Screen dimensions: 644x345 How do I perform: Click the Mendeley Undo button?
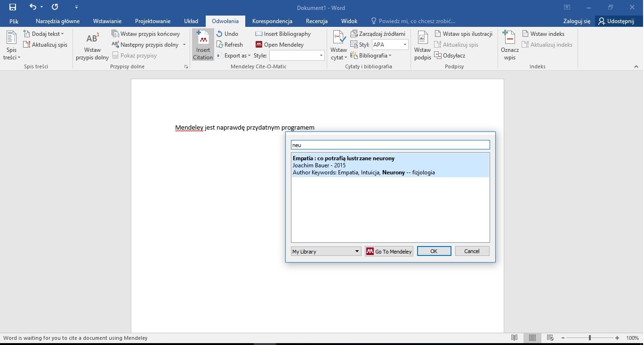click(x=227, y=34)
